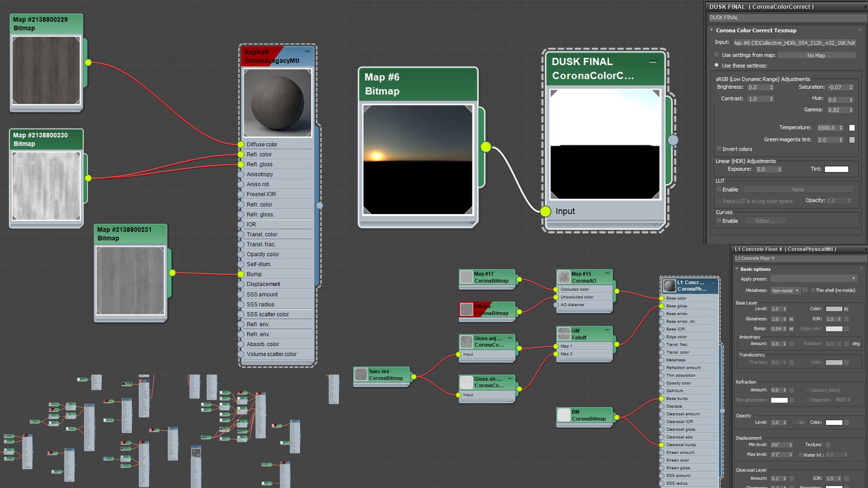Image resolution: width=868 pixels, height=488 pixels.
Task: Enable the Invert colors checkbox
Action: [x=719, y=149]
